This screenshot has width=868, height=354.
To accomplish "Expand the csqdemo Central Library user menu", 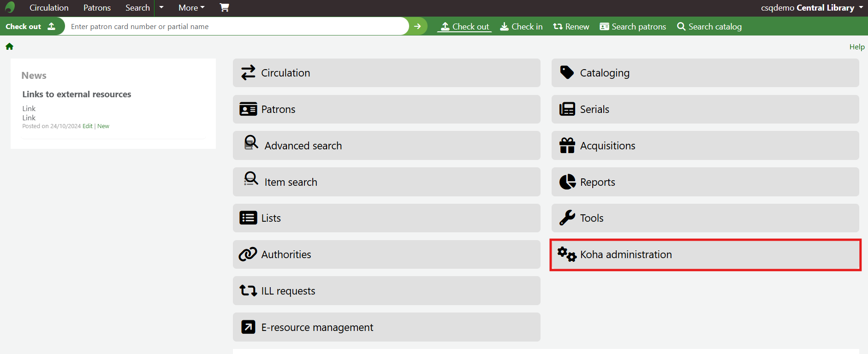I will pyautogui.click(x=812, y=8).
